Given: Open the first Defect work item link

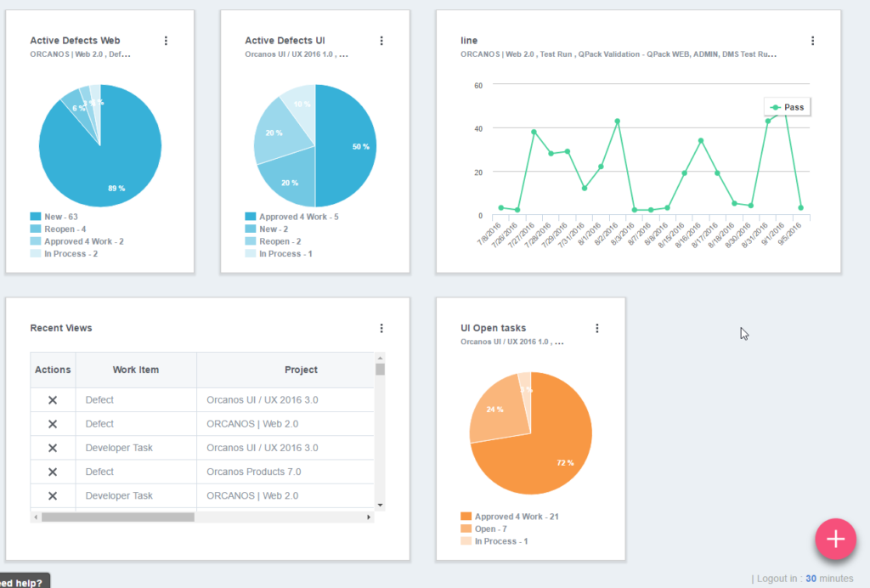Looking at the screenshot, I should 99,399.
